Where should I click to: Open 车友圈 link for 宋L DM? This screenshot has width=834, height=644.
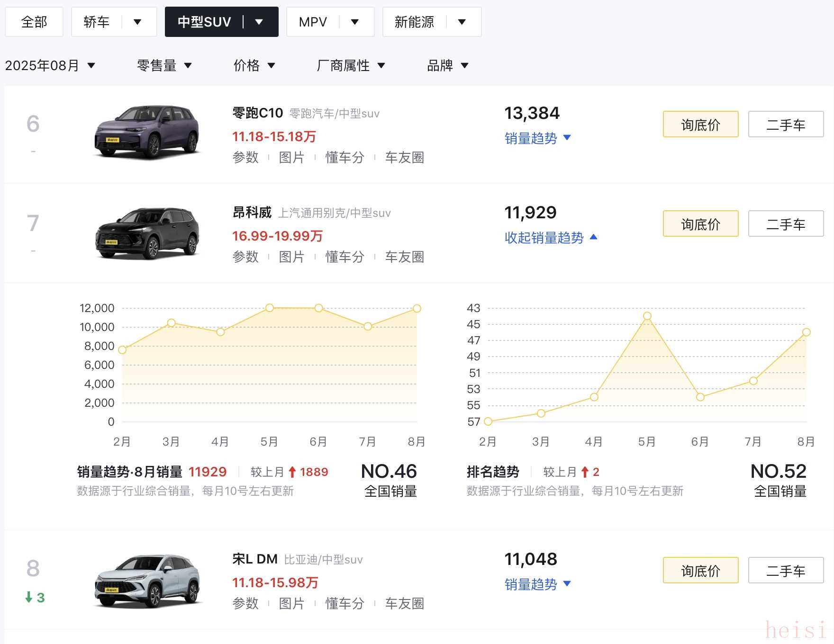click(x=404, y=603)
